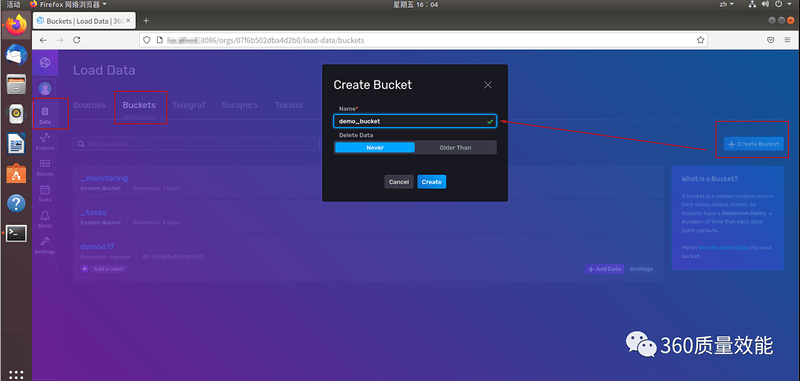Switch to the Telegraf tab
The height and width of the screenshot is (381, 800).
point(188,105)
